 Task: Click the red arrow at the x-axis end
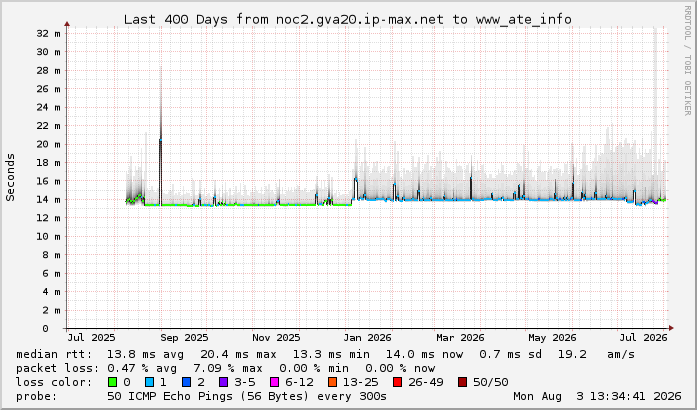point(671,328)
